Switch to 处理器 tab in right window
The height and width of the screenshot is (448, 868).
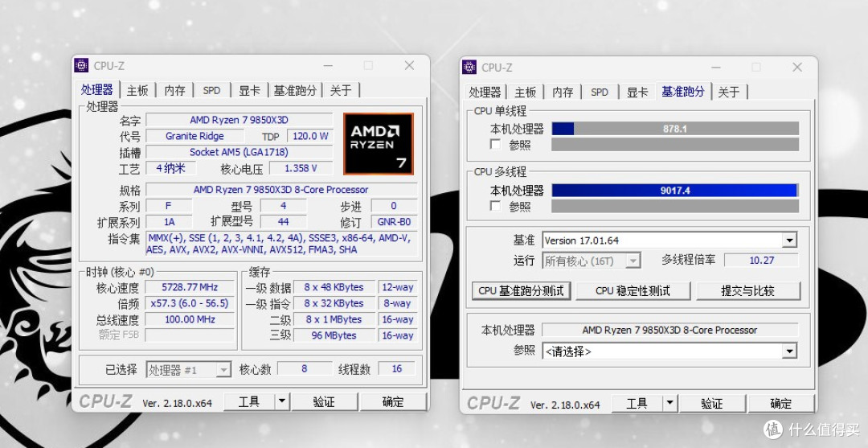tap(485, 92)
